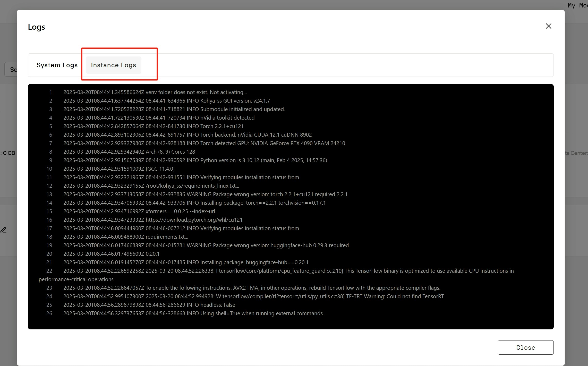Select the Python version 3.10.12 log entry
The width and height of the screenshot is (588, 366).
(195, 160)
